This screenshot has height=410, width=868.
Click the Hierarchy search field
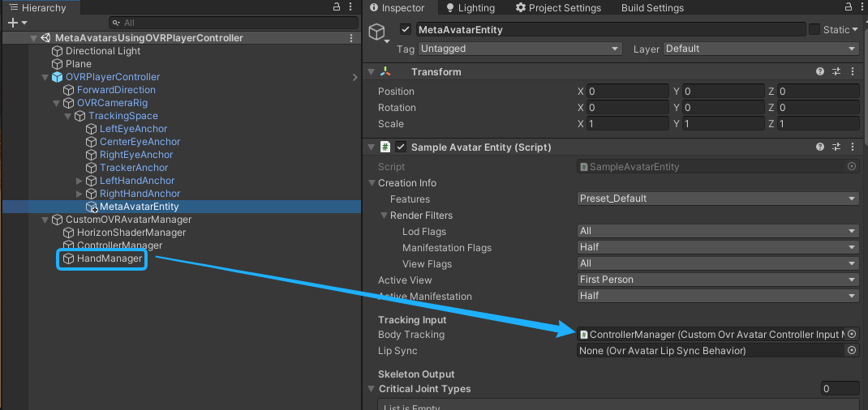pos(233,23)
